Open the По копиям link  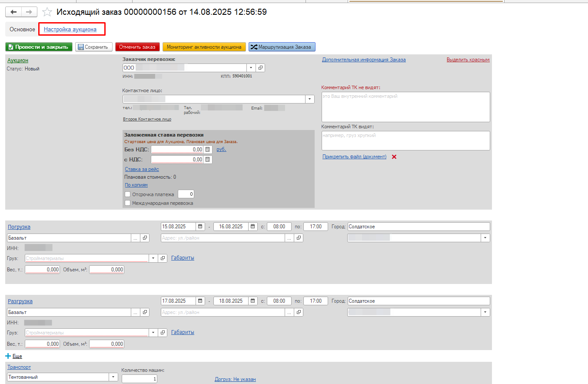tap(136, 185)
